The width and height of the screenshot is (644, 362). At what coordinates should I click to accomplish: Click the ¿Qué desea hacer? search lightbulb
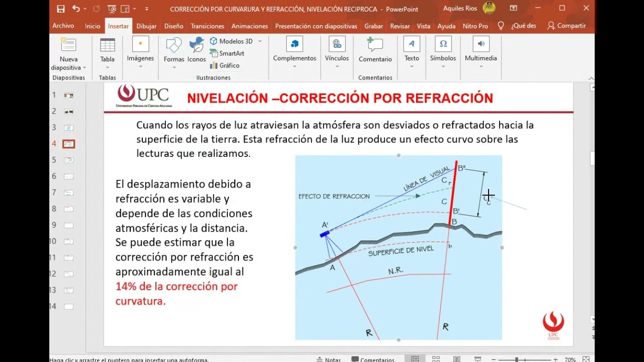[x=501, y=26]
